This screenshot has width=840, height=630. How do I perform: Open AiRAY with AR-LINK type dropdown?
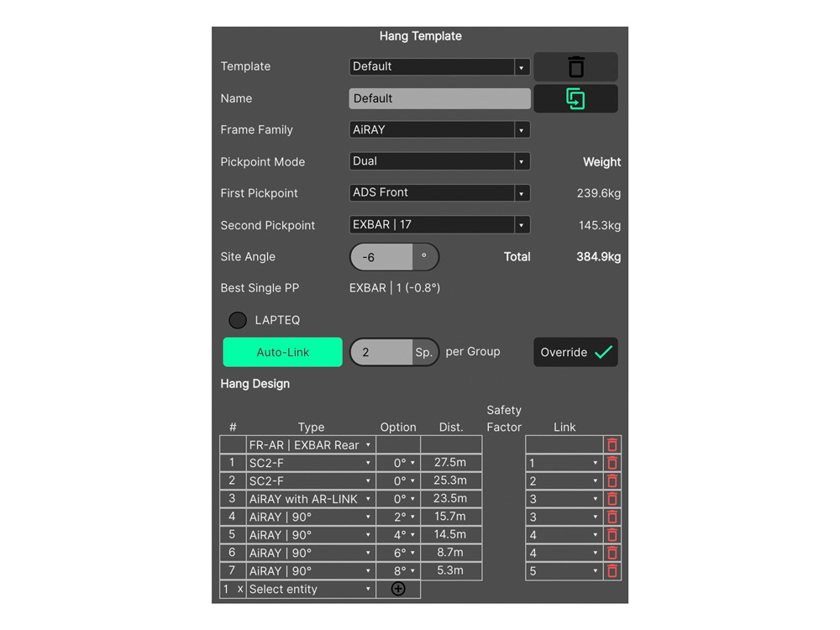click(311, 499)
